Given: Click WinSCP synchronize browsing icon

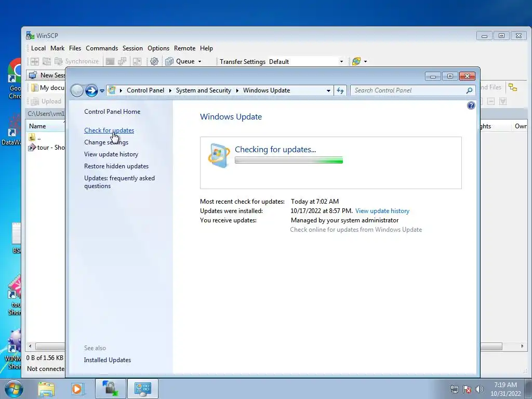Looking at the screenshot, I should coord(46,61).
